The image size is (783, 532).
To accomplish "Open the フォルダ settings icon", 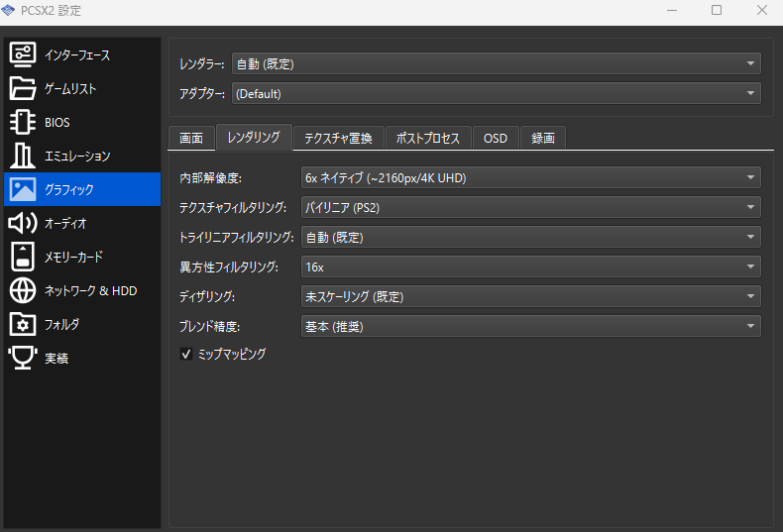I will point(23,324).
